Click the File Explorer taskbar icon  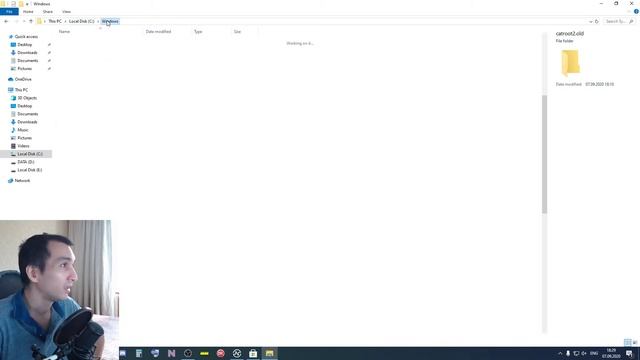coord(269,353)
